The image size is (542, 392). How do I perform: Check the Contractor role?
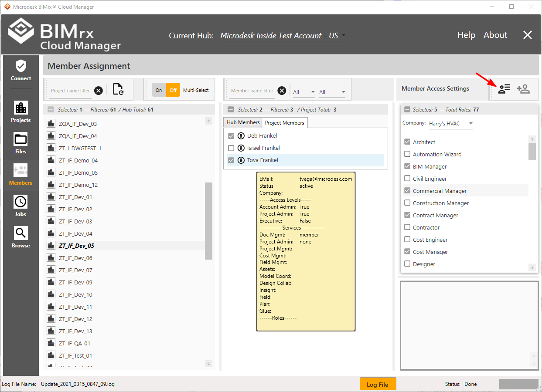(x=407, y=227)
